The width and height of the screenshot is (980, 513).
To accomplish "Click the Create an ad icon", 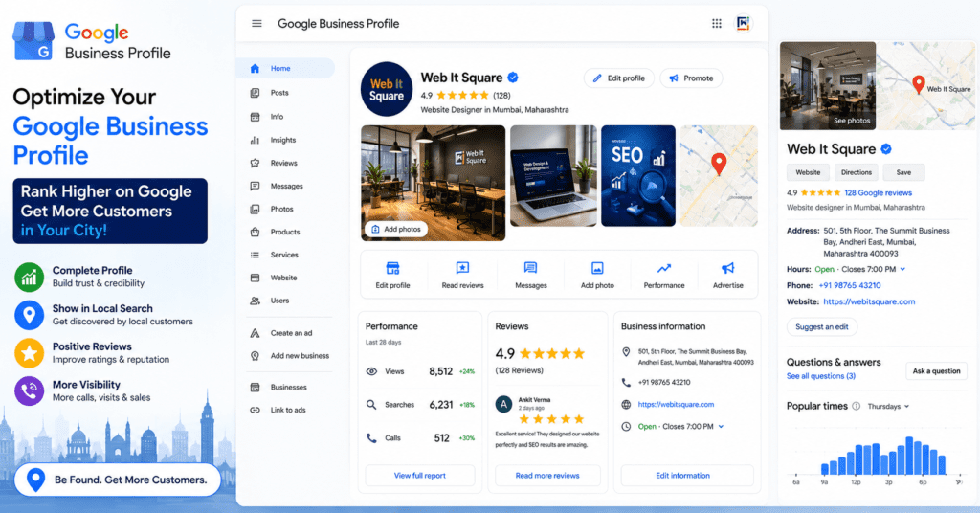I will pyautogui.click(x=255, y=333).
